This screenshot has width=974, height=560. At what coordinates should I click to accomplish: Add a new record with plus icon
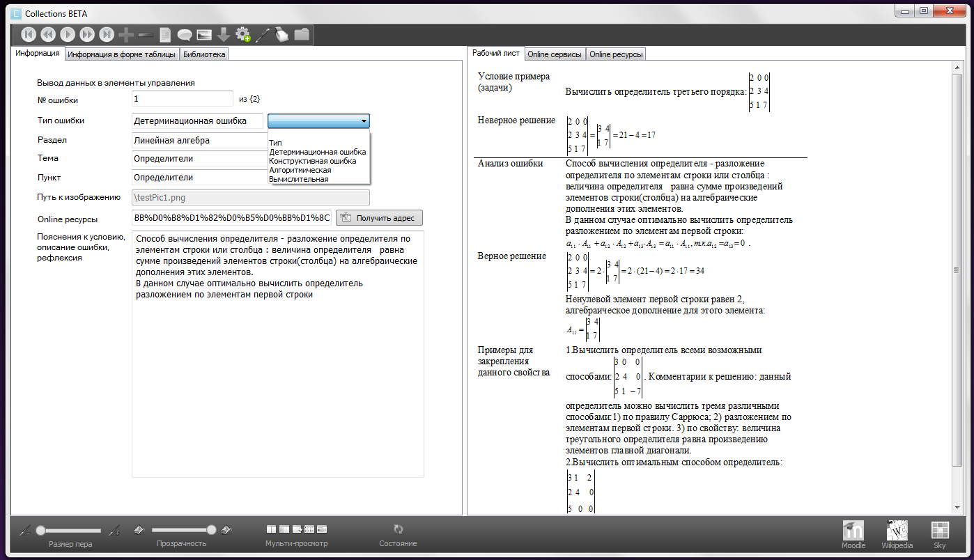pyautogui.click(x=126, y=34)
